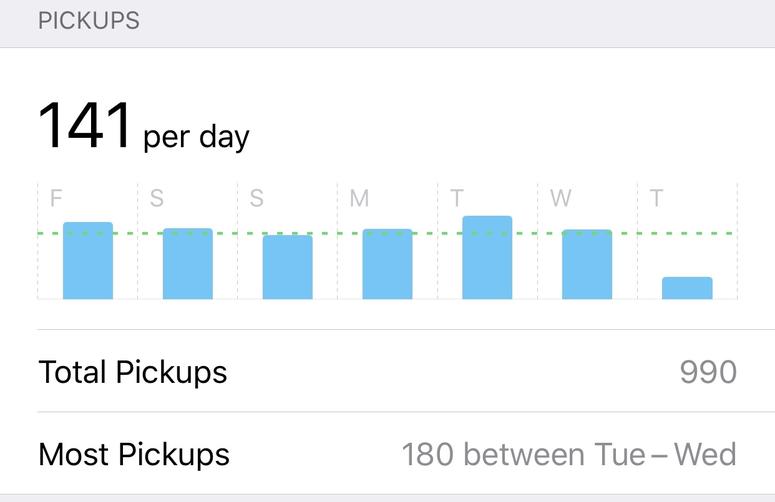Select the Monday pickups bar
Viewport: 775px width, 502px height.
tap(388, 264)
